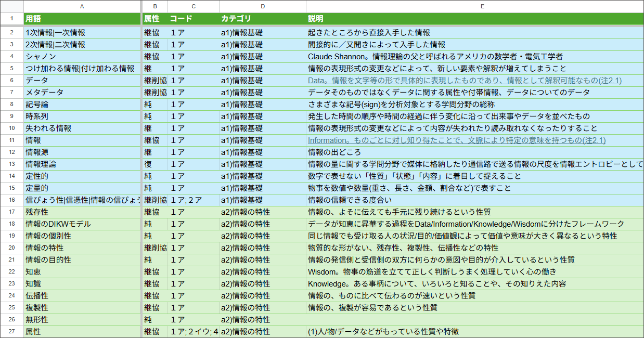The width and height of the screenshot is (644, 338).
Task: Select column B header
Action: (155, 6)
